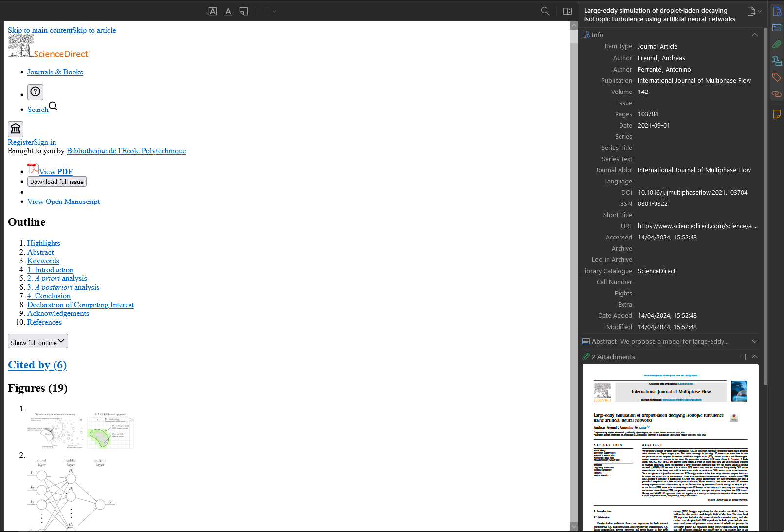
Task: Go to Declaration of Competing Interest
Action: 80,305
